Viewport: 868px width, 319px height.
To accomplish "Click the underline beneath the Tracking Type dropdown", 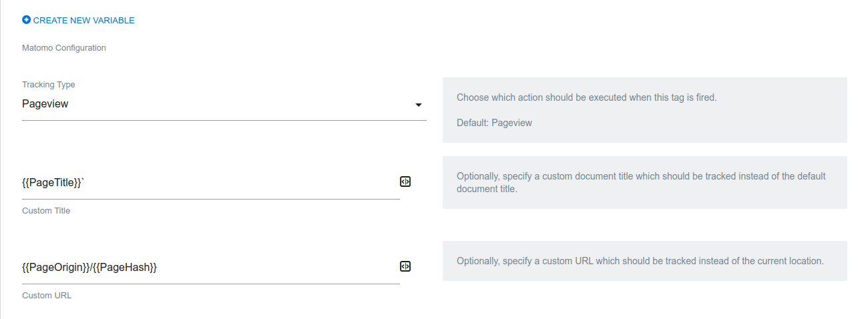I will point(224,121).
